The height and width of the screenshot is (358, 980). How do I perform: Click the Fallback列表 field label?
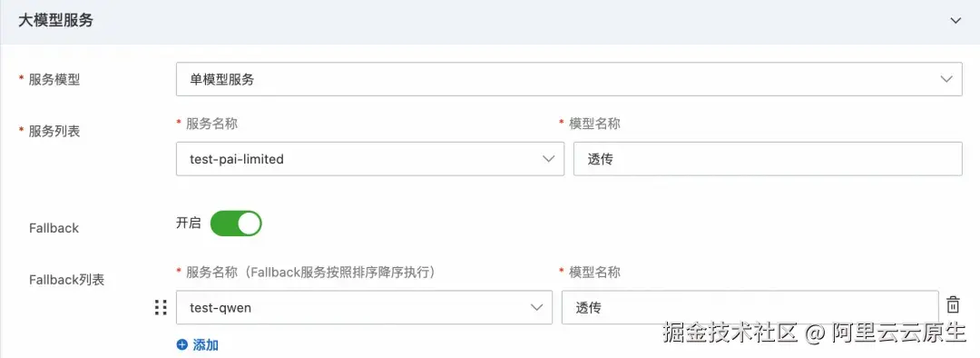67,280
